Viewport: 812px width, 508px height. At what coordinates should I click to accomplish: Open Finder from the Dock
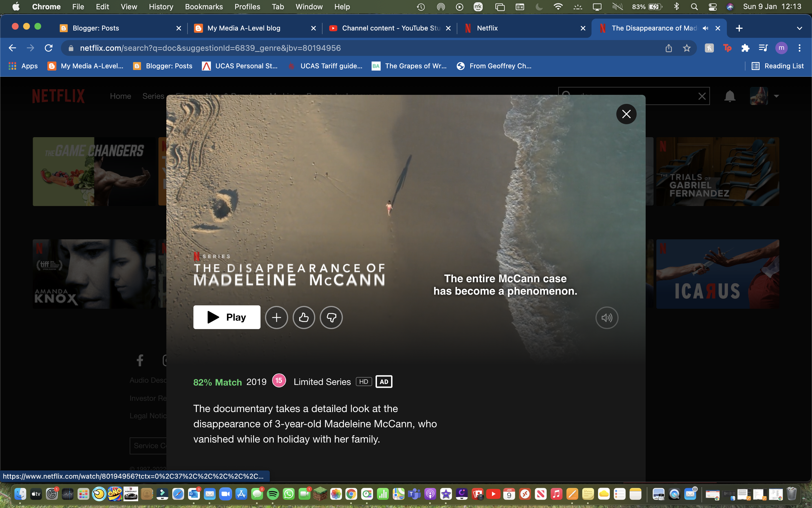(20, 494)
